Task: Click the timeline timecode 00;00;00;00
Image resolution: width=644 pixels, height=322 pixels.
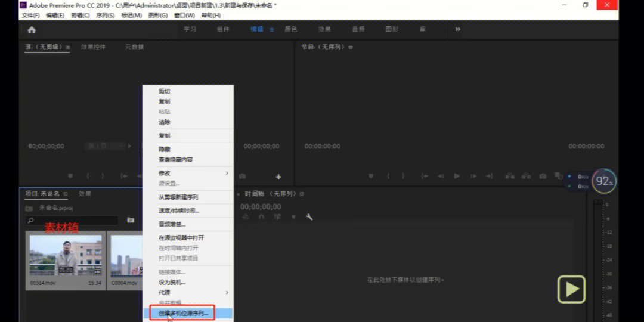Action: 261,206
